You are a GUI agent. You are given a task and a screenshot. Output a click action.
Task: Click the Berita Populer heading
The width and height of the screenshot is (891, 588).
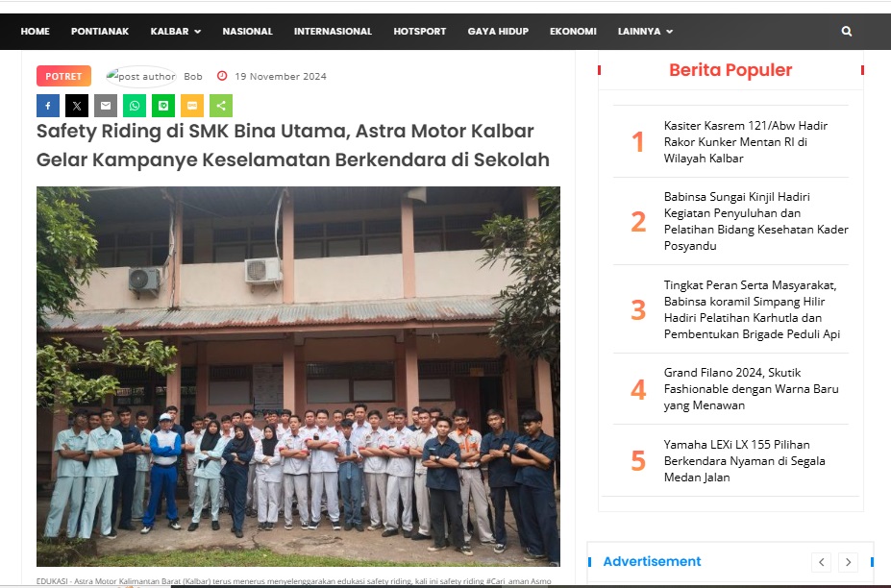[730, 70]
